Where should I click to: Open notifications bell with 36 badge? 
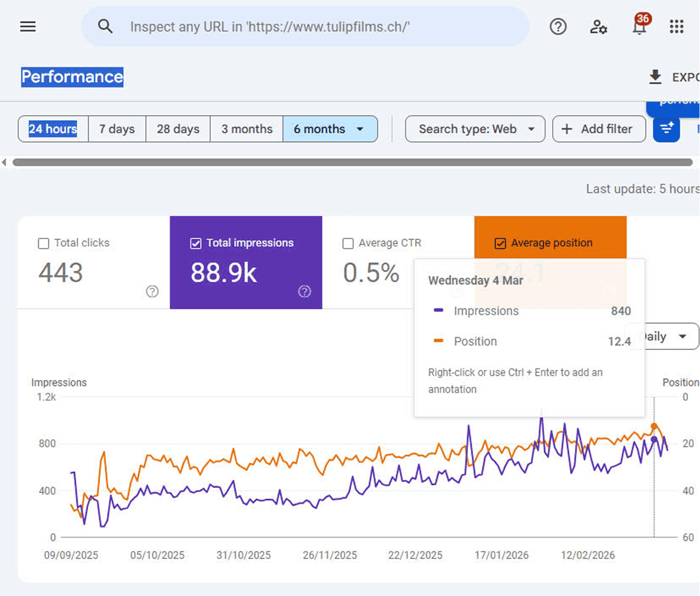(x=639, y=27)
